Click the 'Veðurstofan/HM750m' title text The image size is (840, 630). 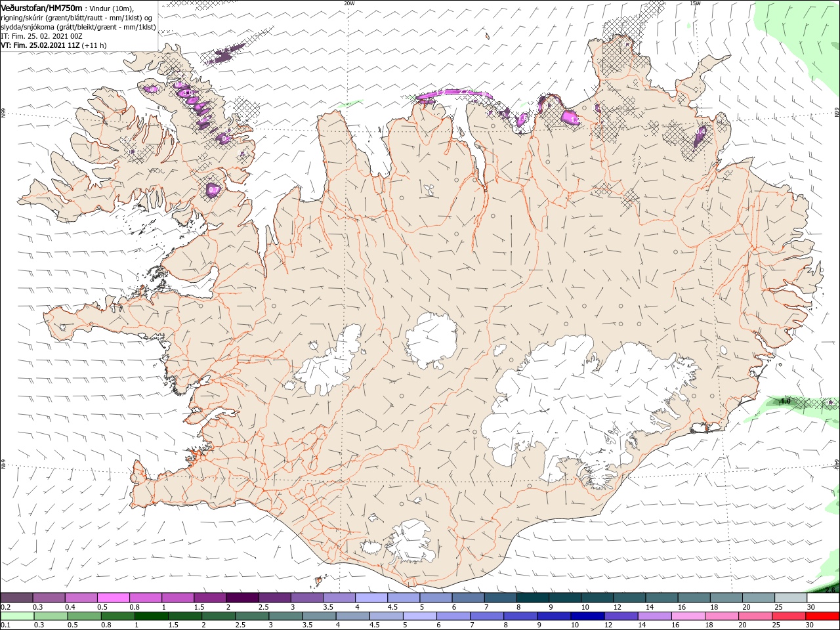[x=41, y=7]
